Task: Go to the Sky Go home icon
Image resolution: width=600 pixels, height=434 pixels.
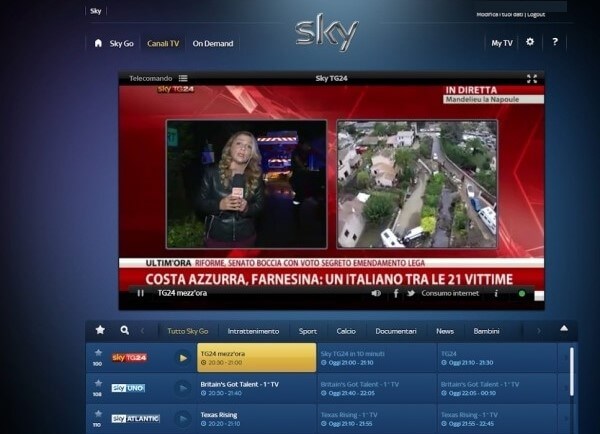Action: [98, 43]
